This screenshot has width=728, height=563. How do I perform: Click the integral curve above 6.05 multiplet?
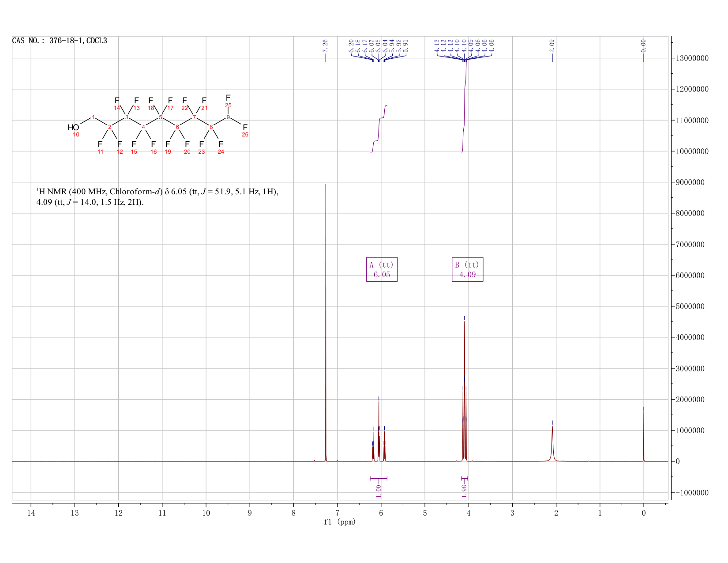pyautogui.click(x=379, y=128)
